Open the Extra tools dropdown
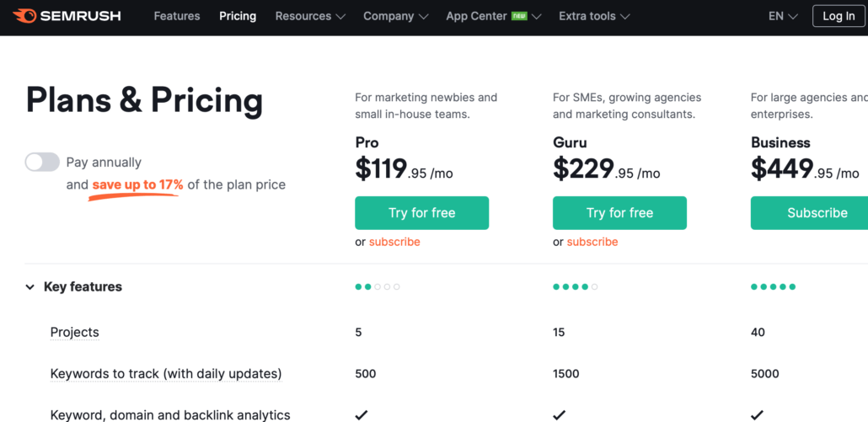Viewport: 868px width, 422px height. (x=594, y=16)
